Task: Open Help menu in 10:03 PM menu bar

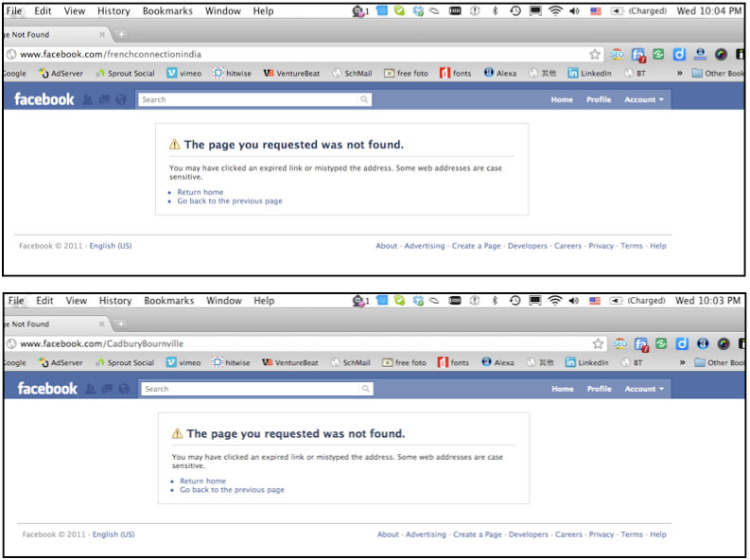Action: point(264,301)
